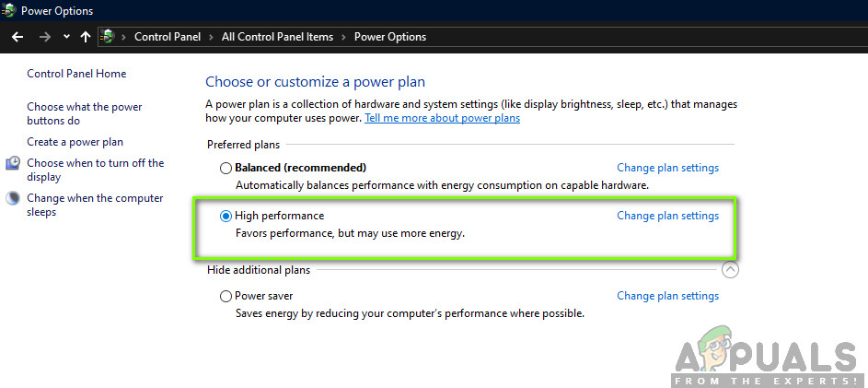Change plan settings for High performance

click(x=667, y=216)
